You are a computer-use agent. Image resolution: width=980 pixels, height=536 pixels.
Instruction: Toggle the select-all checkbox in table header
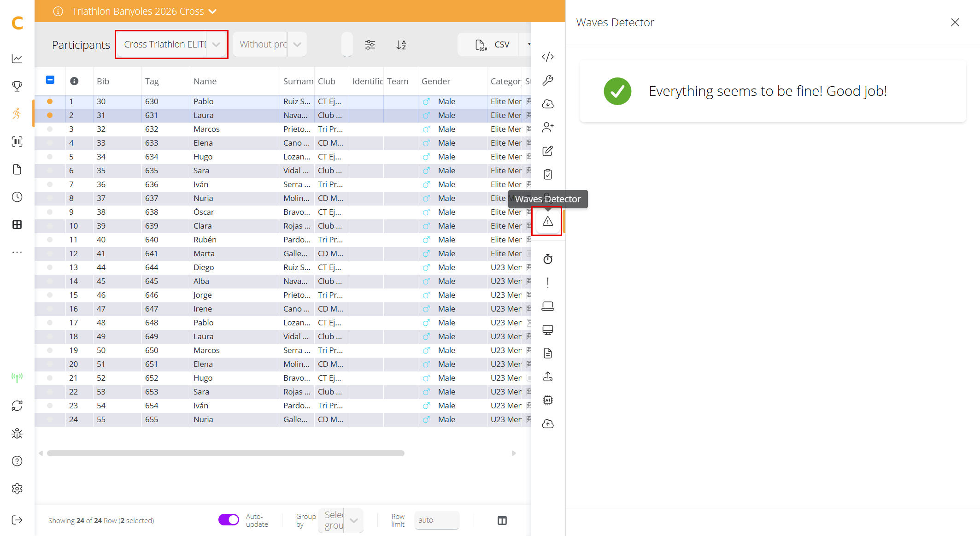[50, 80]
